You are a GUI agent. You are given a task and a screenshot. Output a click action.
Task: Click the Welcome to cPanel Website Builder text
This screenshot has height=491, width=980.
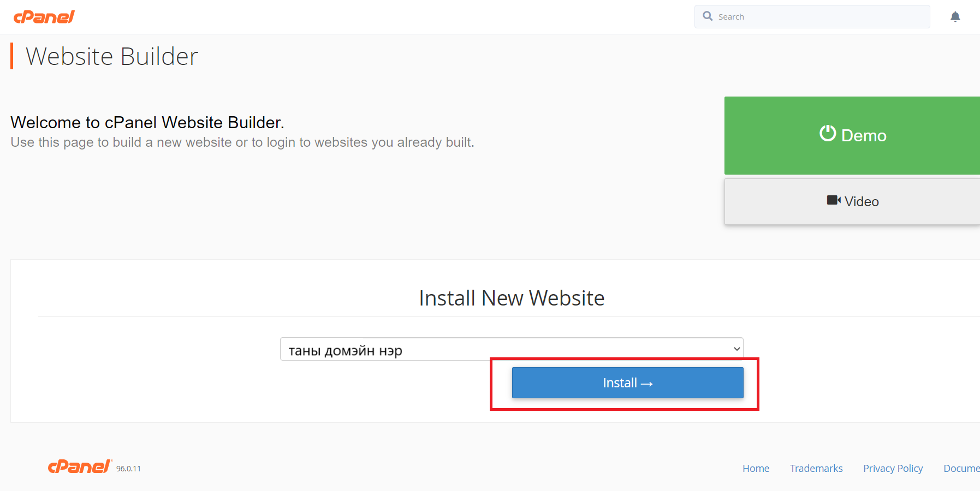(147, 122)
